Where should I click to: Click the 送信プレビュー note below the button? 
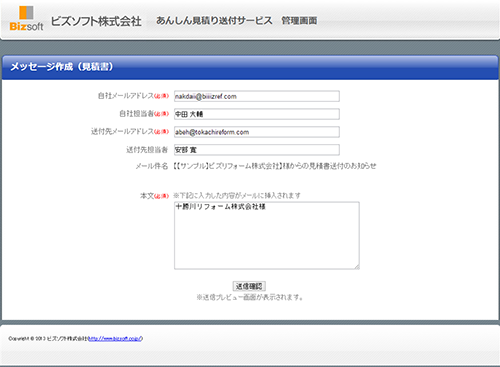coord(249,297)
